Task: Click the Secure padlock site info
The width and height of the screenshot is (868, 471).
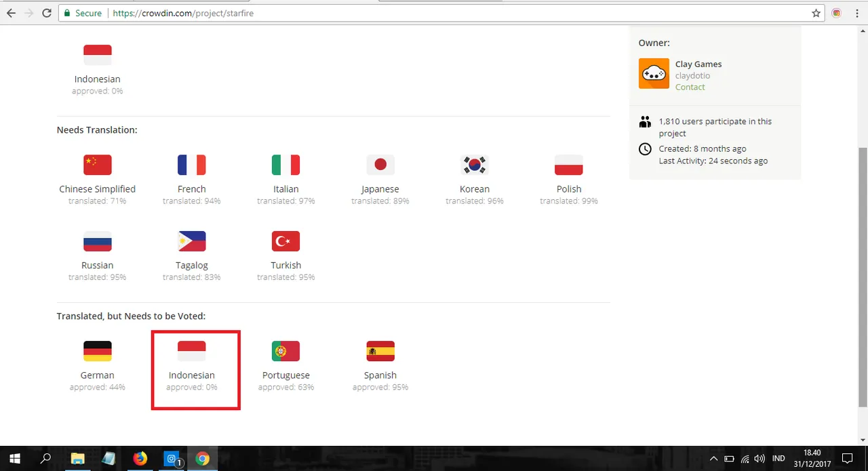Action: 83,13
